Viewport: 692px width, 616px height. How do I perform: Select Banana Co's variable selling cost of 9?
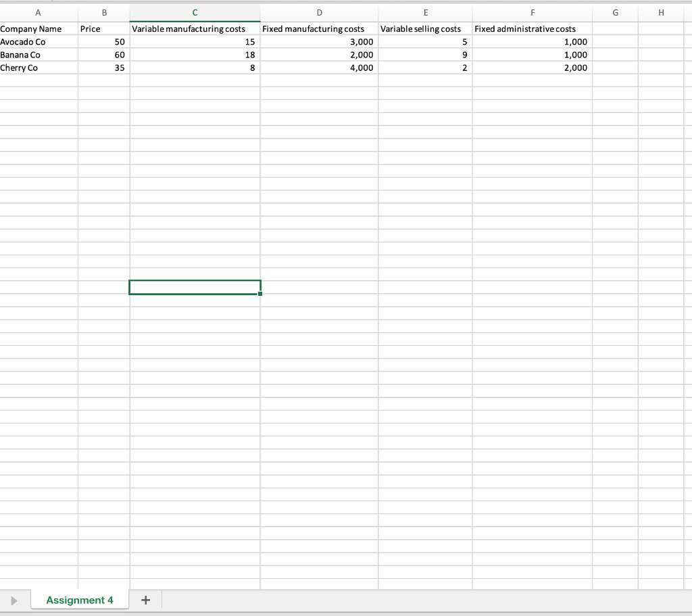click(x=426, y=55)
